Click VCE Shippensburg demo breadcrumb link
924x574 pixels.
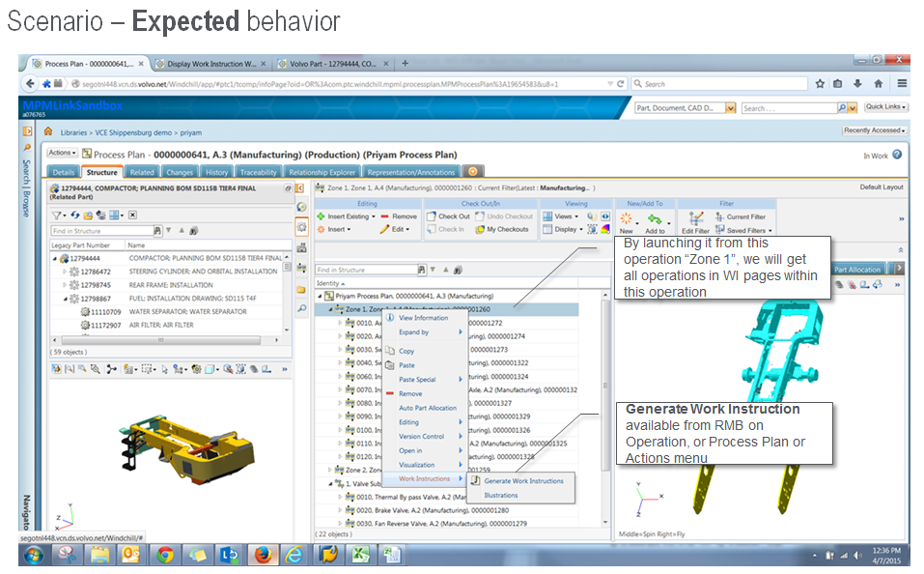(133, 132)
